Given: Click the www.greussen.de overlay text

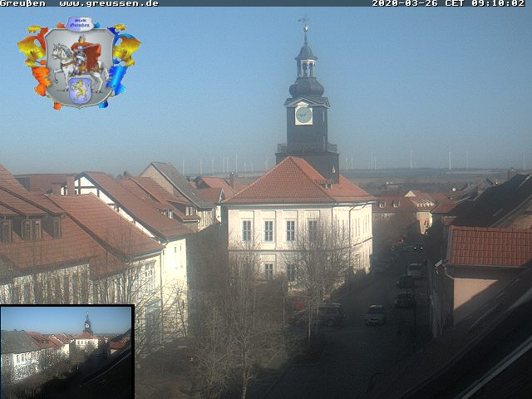Looking at the screenshot, I should (109, 3).
